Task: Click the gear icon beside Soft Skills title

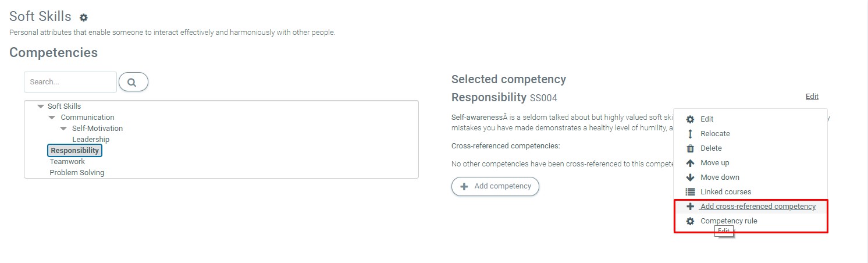Action: [x=84, y=18]
